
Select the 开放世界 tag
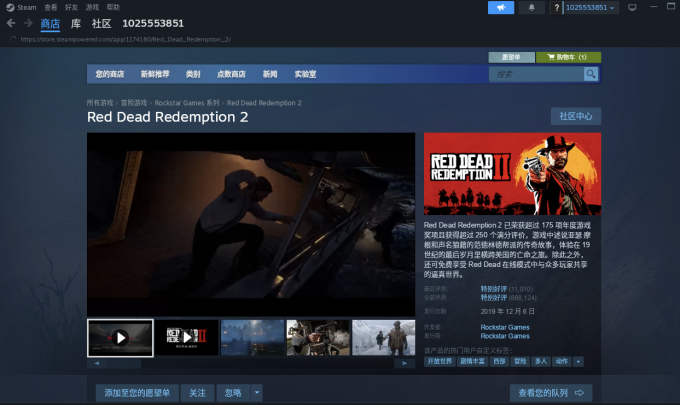coord(439,361)
